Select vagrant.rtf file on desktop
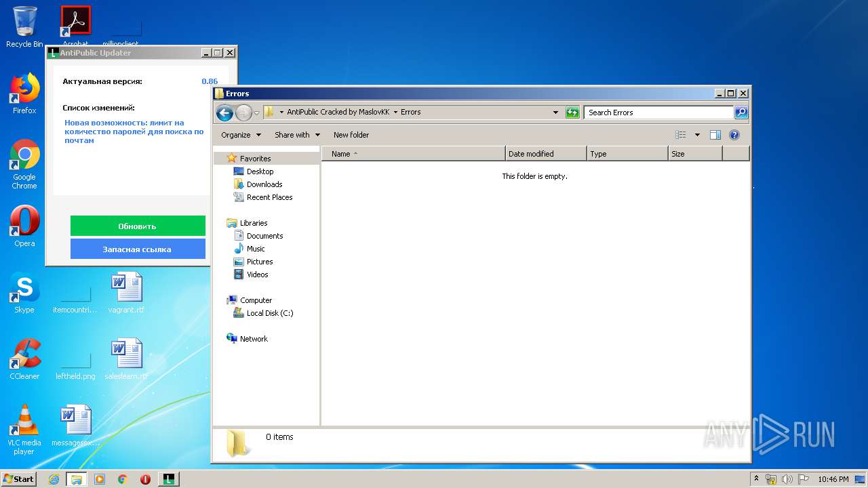This screenshot has width=868, height=488. (x=126, y=292)
